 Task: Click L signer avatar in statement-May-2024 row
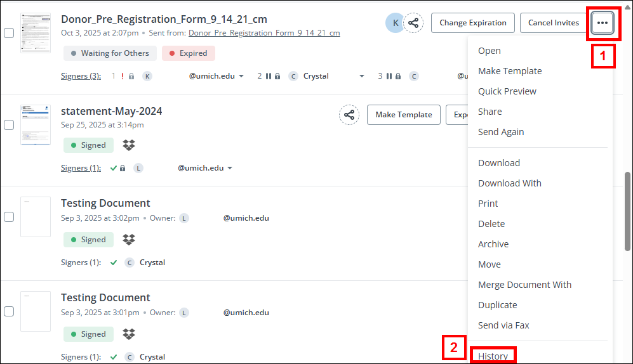pos(138,168)
